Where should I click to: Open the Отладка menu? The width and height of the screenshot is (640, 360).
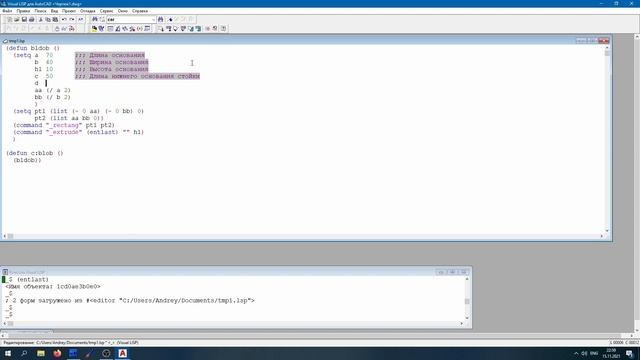pos(88,11)
